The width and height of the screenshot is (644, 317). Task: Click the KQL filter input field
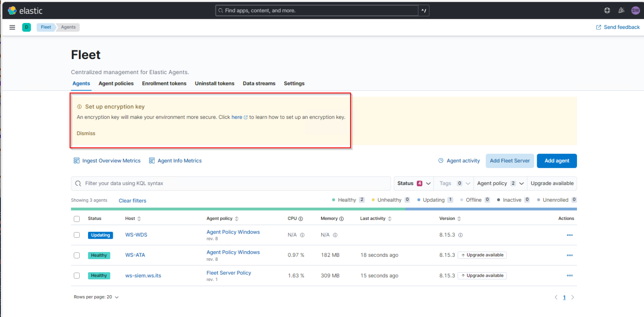(231, 183)
